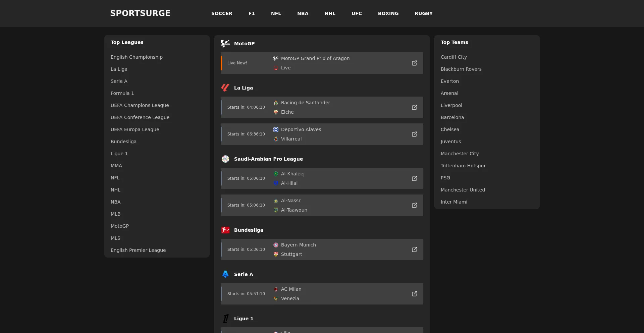Viewport: 644px width, 333px height.
Task: Open external link for Deportivo Alaves match
Action: click(x=415, y=134)
